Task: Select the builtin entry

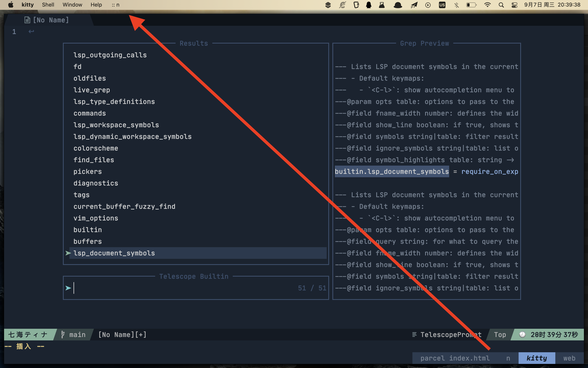Action: tap(88, 230)
